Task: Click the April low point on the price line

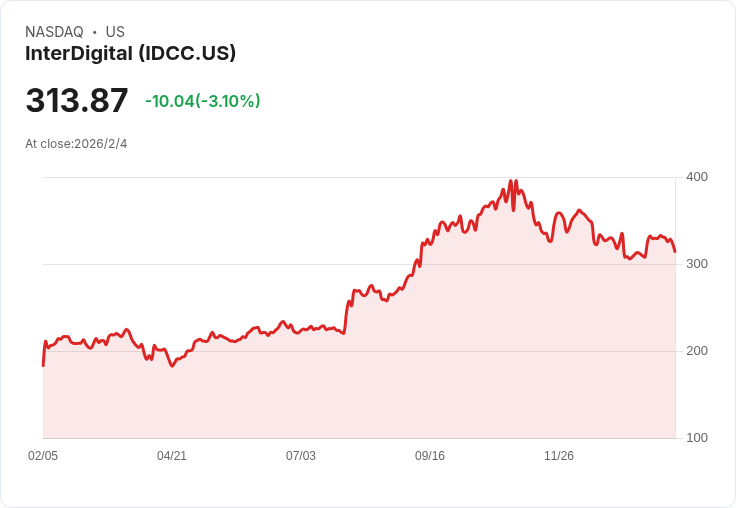Action: click(x=172, y=366)
